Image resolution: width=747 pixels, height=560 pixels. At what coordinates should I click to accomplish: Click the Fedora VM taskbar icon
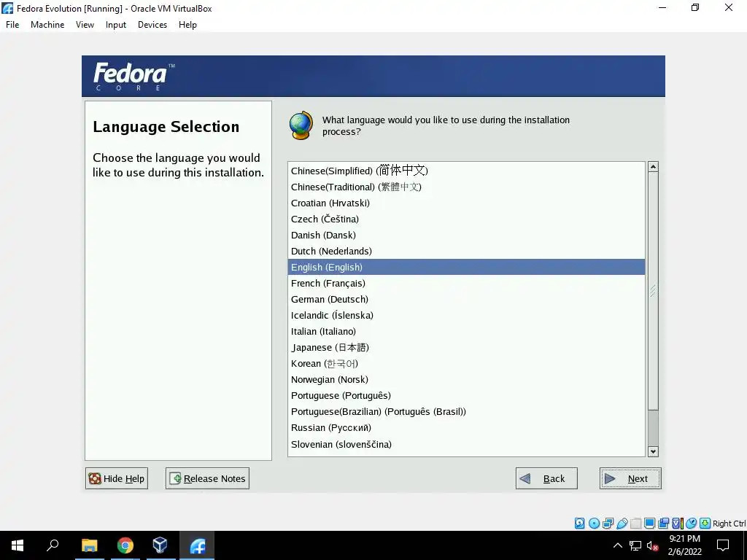tap(197, 545)
